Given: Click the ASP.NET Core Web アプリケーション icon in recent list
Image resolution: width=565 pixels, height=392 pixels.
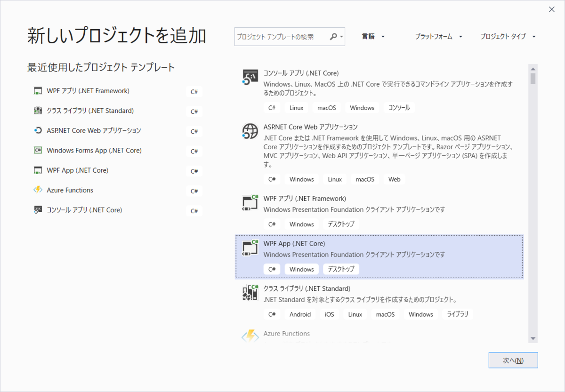Looking at the screenshot, I should pos(38,130).
